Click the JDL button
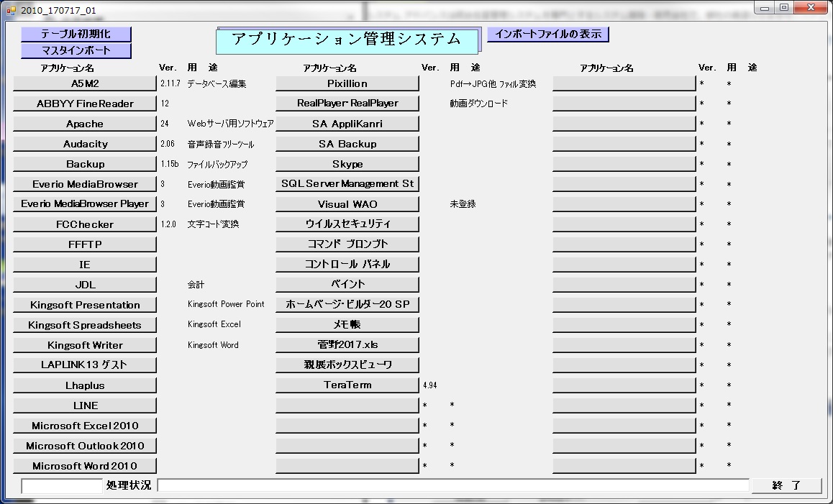The width and height of the screenshot is (833, 504). (x=85, y=285)
